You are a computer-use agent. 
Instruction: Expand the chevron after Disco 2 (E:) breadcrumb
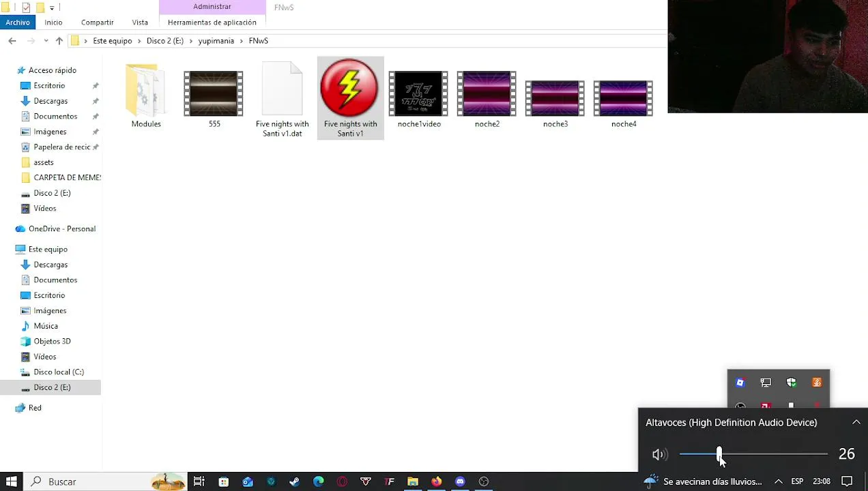pos(190,41)
